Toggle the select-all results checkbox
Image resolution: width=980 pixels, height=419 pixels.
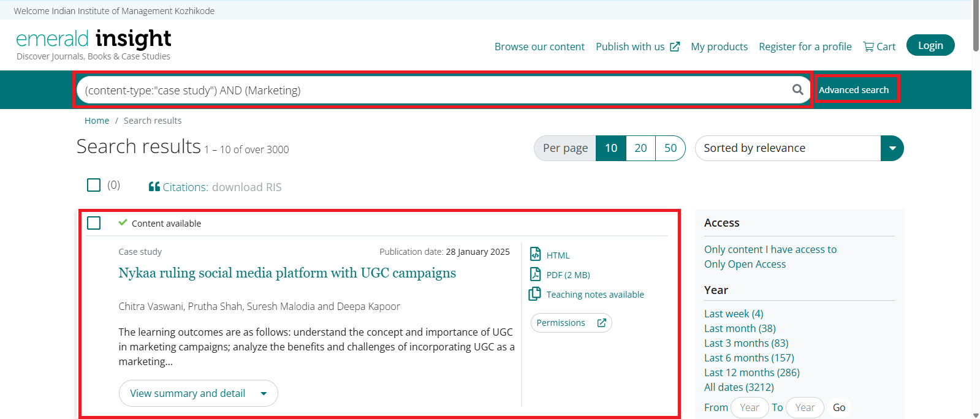94,185
